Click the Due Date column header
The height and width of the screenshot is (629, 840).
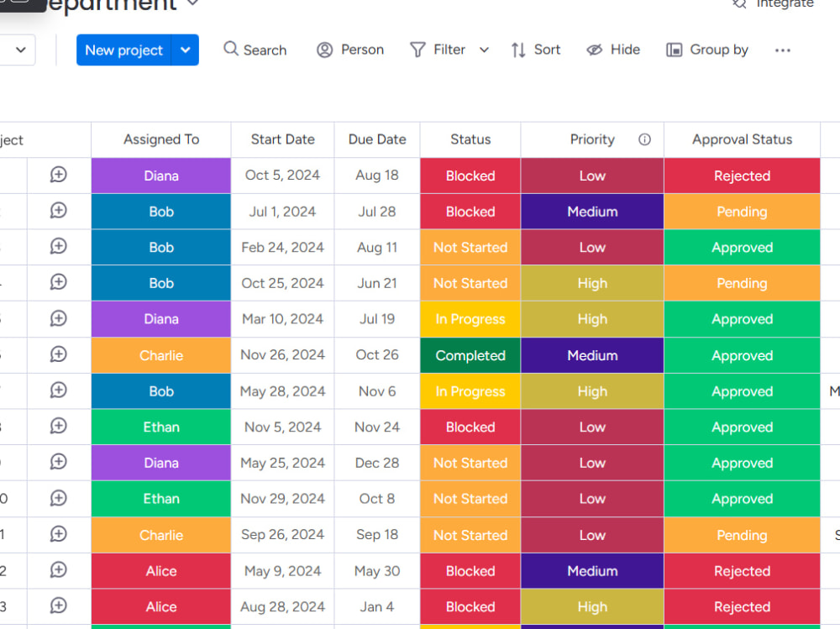click(x=377, y=140)
